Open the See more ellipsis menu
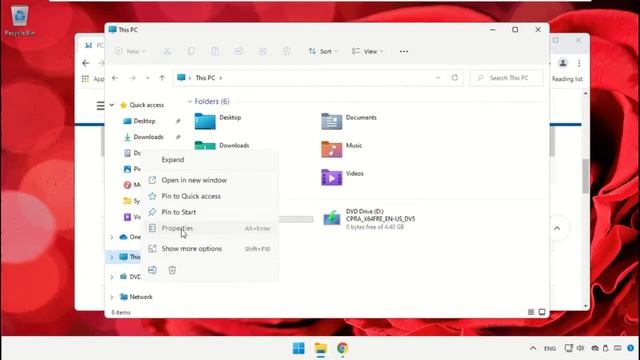 (404, 51)
